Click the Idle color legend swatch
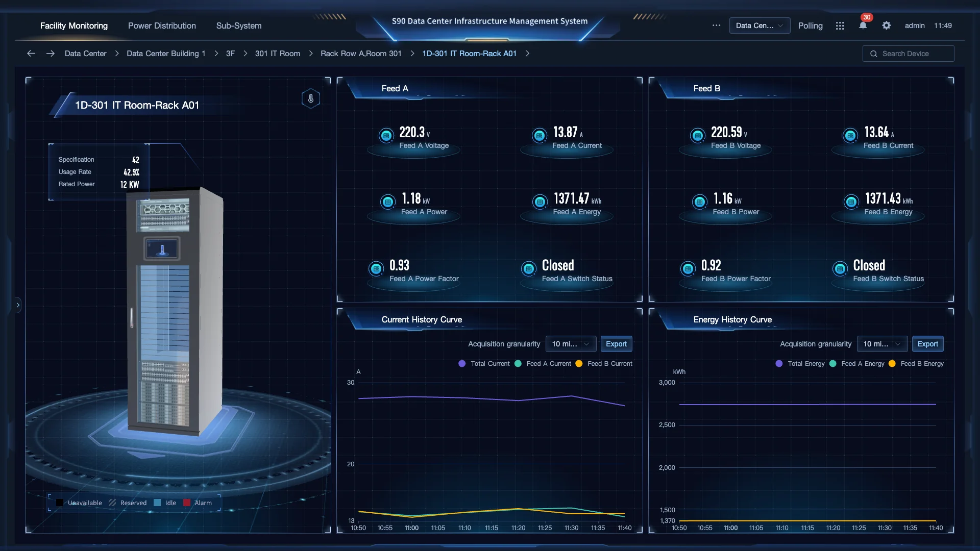Image resolution: width=980 pixels, height=551 pixels. click(158, 503)
